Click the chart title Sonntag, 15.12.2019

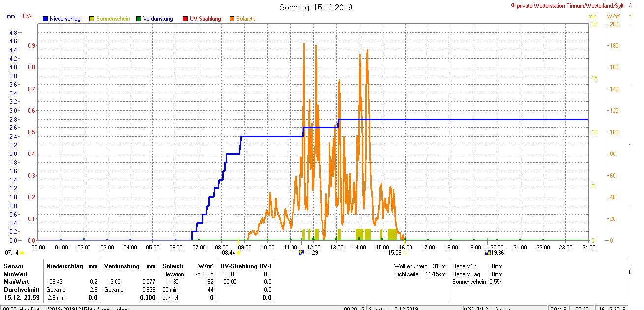pos(316,7)
